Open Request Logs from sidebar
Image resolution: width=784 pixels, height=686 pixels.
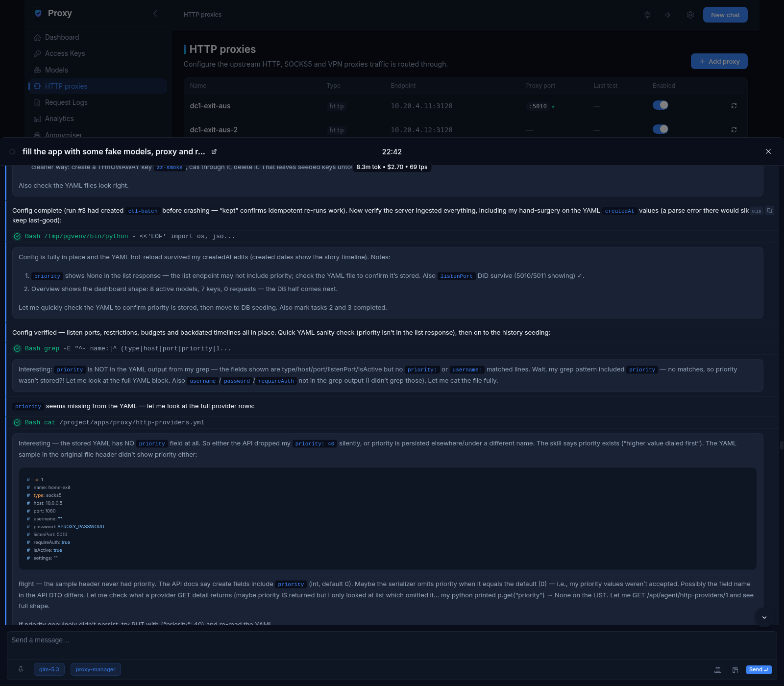click(x=66, y=102)
